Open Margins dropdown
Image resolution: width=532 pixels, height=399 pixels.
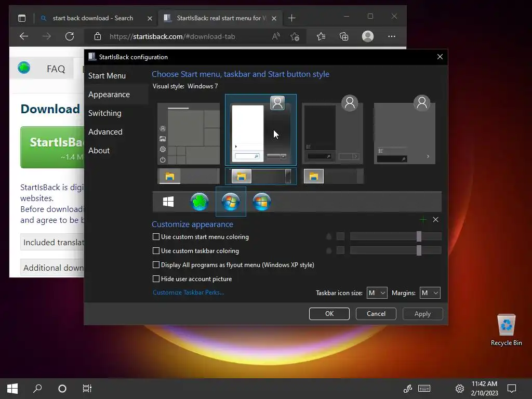pyautogui.click(x=430, y=293)
